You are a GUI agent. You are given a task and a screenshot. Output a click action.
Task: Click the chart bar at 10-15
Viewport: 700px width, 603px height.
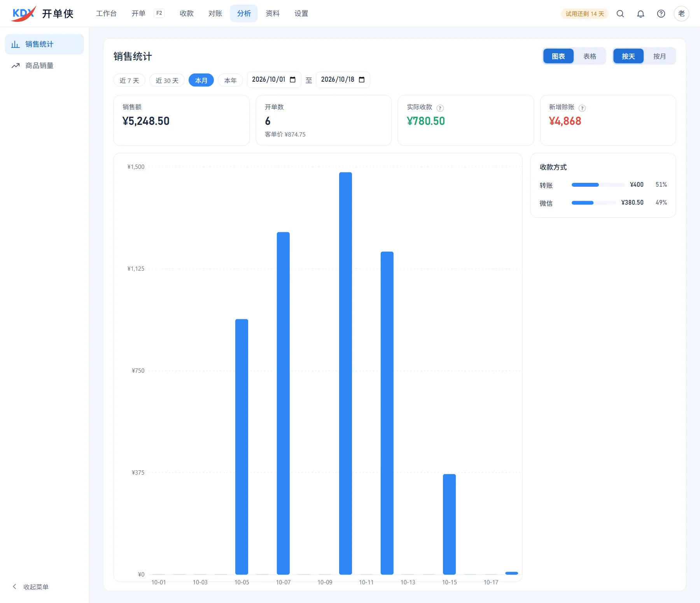click(x=449, y=524)
